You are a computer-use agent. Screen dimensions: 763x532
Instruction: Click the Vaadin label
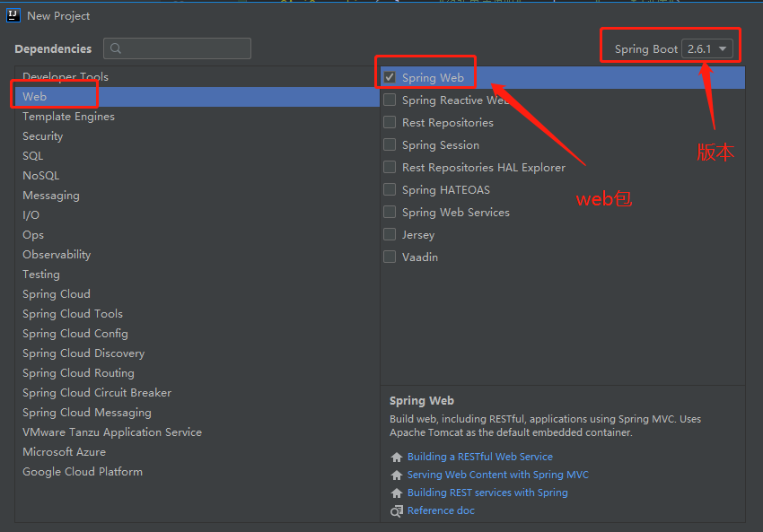click(420, 257)
